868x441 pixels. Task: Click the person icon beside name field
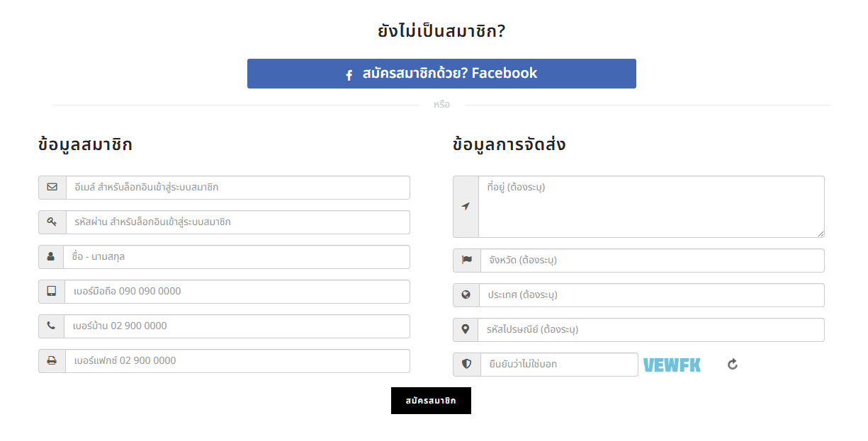51,257
